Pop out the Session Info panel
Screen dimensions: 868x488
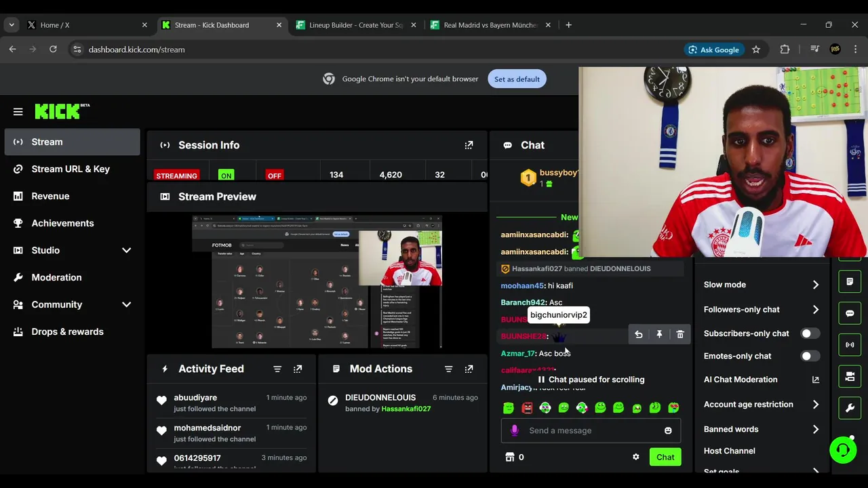469,145
